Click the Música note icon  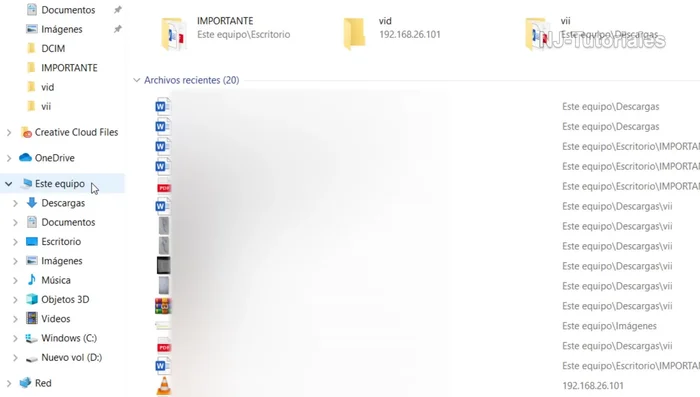pyautogui.click(x=32, y=280)
